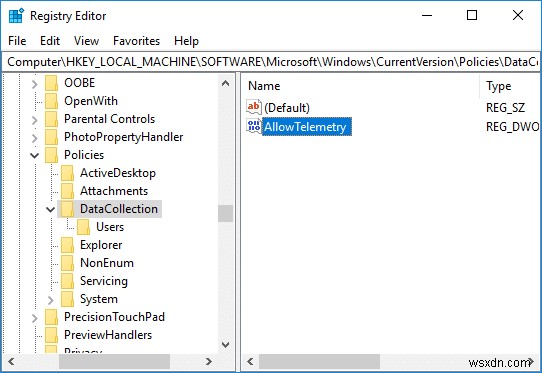
Task: Select the PrecisionTouchPad key label
Action: click(x=114, y=317)
